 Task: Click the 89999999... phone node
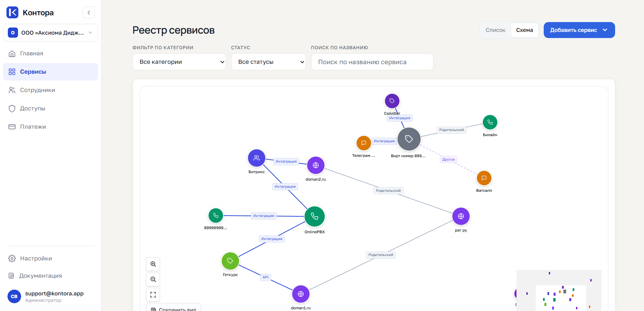coord(216,215)
